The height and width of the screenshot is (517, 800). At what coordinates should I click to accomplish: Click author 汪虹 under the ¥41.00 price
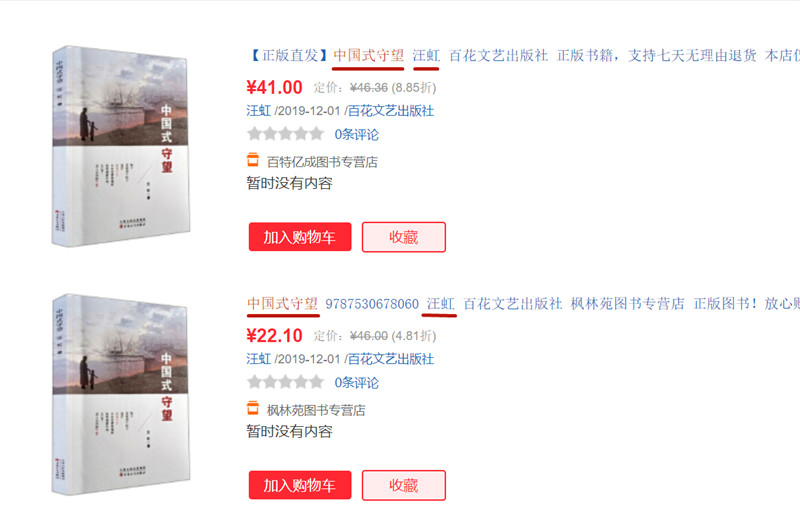pyautogui.click(x=259, y=111)
